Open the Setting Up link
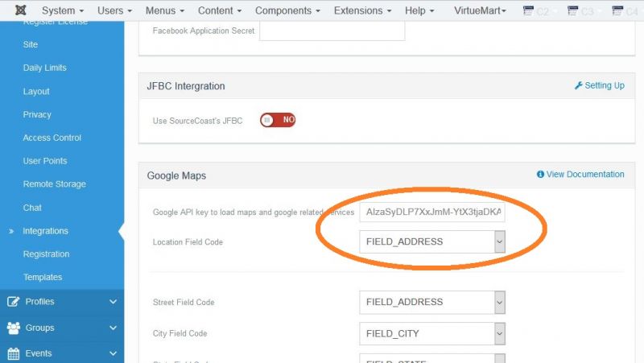The height and width of the screenshot is (363, 644). point(605,85)
